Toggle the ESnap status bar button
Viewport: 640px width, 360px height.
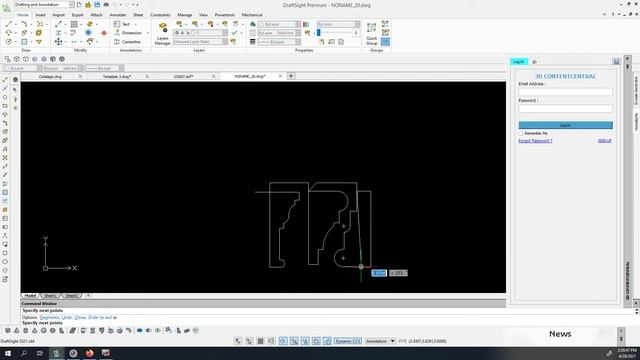click(x=283, y=341)
